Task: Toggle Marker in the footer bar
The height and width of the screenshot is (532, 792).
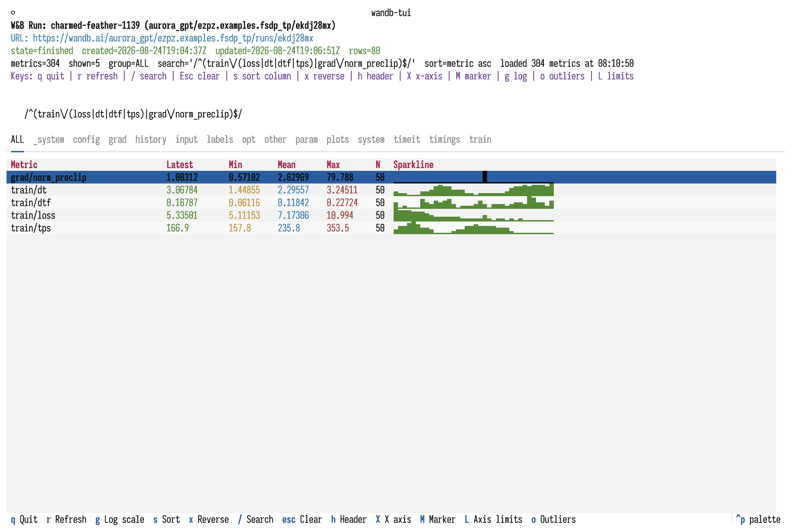Action: [x=438, y=519]
